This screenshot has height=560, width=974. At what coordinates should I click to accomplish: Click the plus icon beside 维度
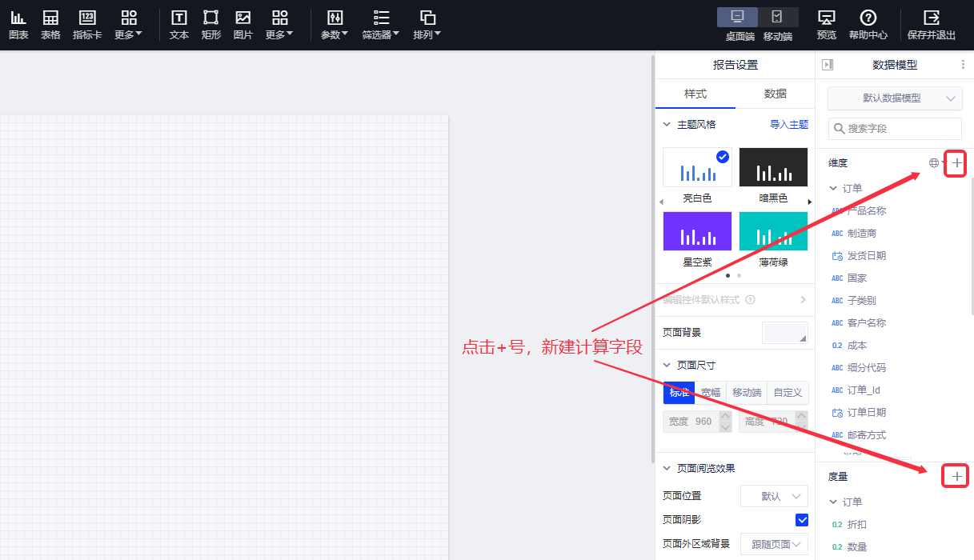coord(956,163)
